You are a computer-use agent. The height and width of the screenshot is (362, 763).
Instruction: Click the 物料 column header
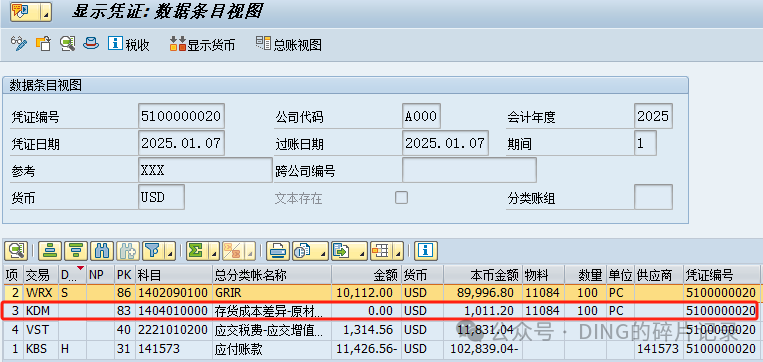coord(543,275)
